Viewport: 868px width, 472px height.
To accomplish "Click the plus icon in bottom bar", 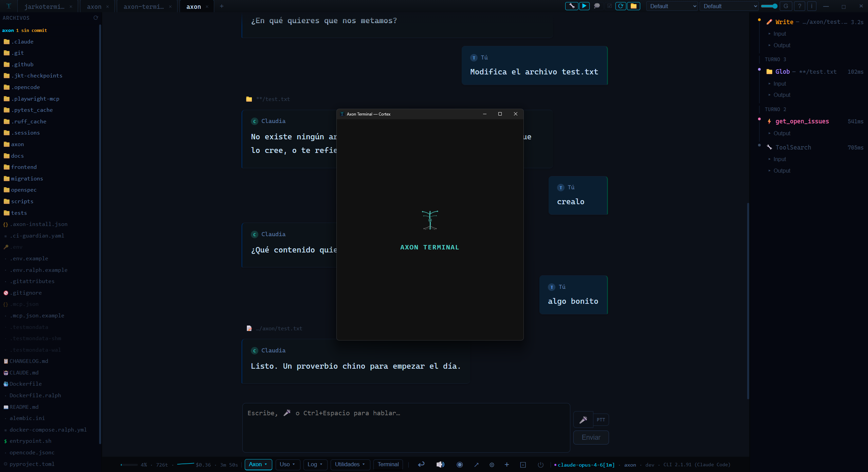I will (507, 465).
